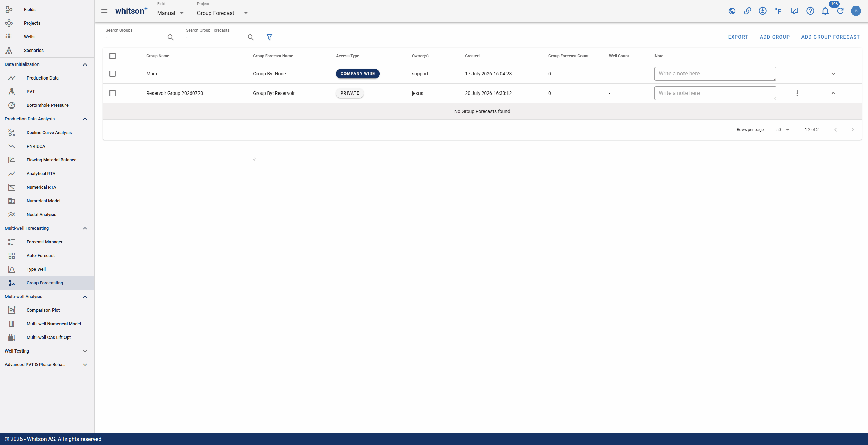Viewport: 868px width, 445px height.
Task: Click the Multi-well Gas Lift Opt icon
Action: [x=12, y=338]
